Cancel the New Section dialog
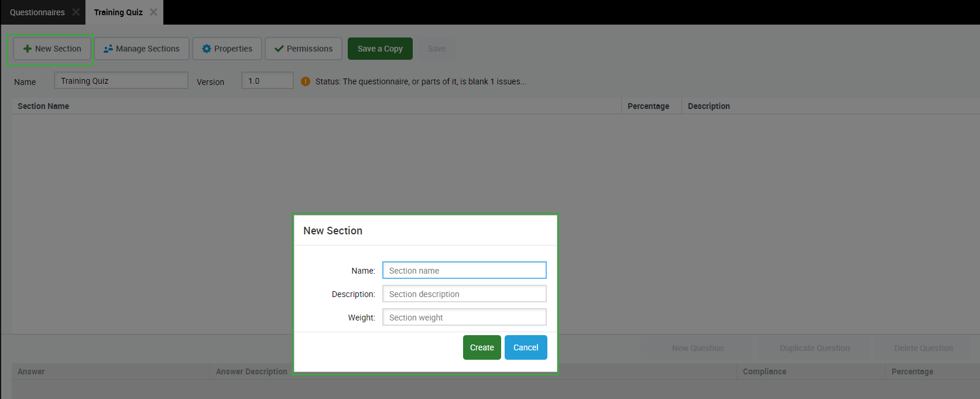 [525, 347]
